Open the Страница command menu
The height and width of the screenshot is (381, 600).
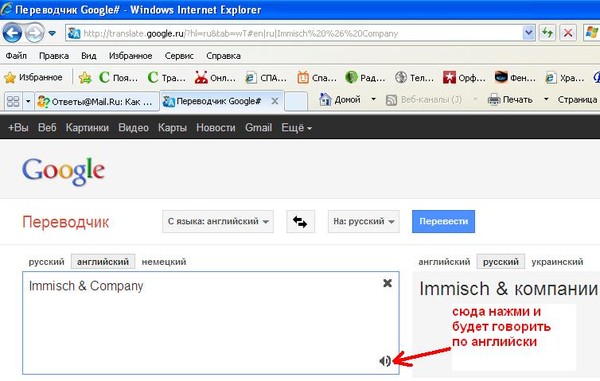click(577, 100)
